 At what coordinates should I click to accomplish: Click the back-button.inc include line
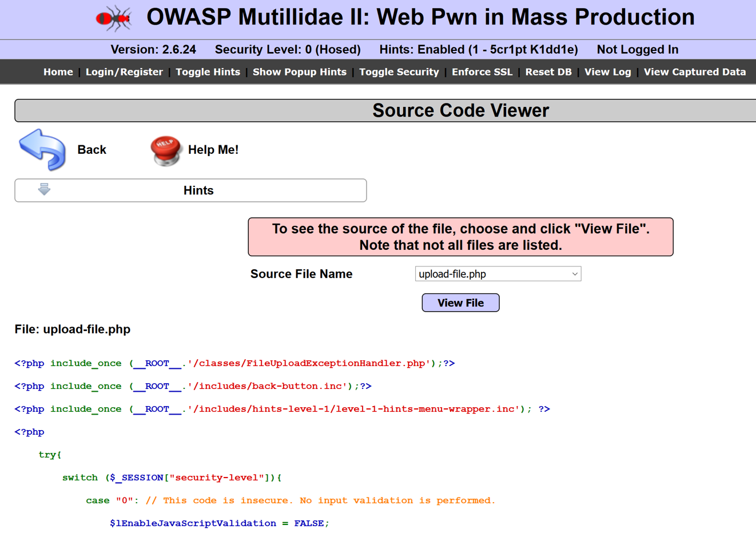pyautogui.click(x=193, y=386)
